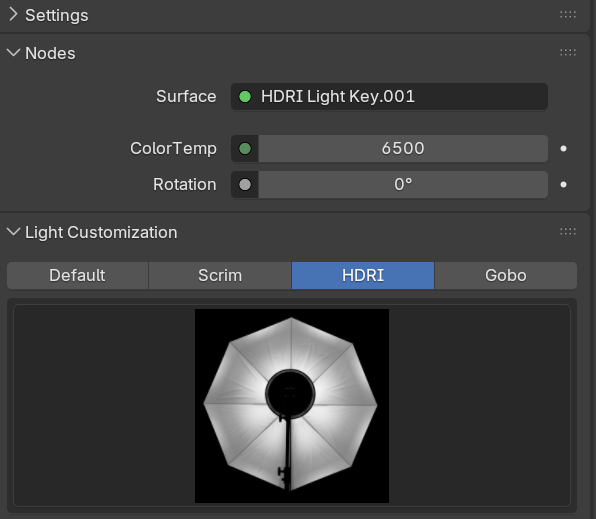Click the Rotation gray socket icon
The height and width of the screenshot is (519, 596).
245,185
